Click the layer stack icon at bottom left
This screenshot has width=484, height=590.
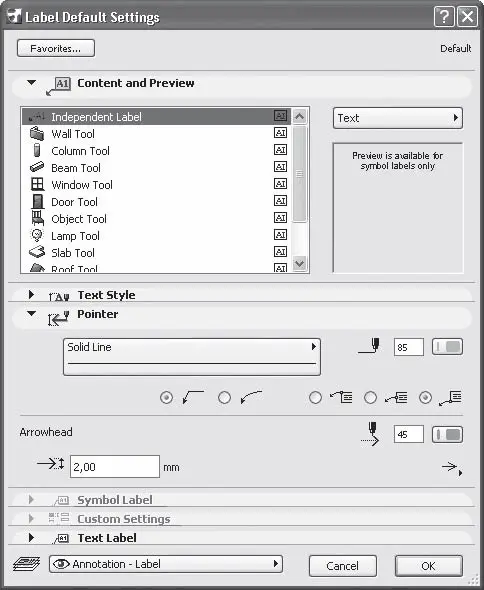point(26,564)
